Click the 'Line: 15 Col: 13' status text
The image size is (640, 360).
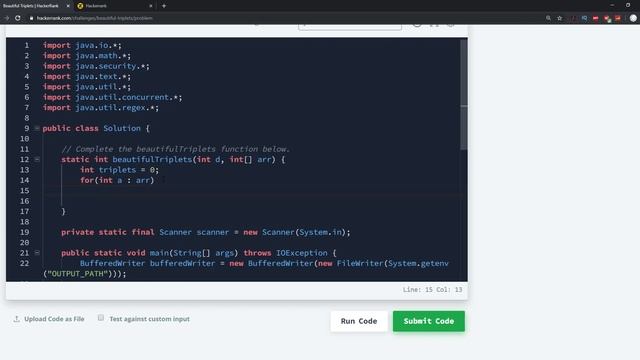[432, 289]
